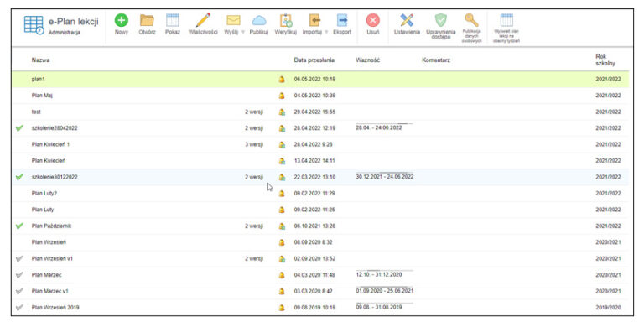Screen dimensions: 644x327
Task: Click the validity 12.10. - 31.12.2020
Action: [x=379, y=274]
